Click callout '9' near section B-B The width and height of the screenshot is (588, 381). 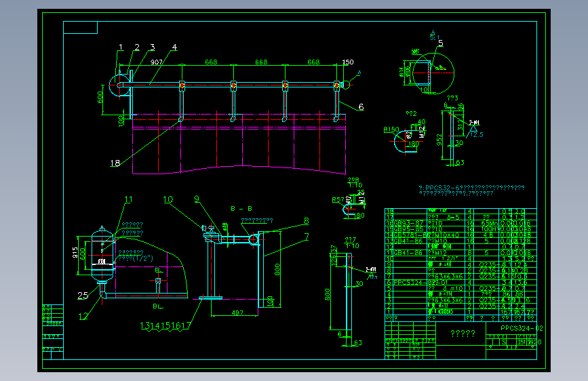click(x=197, y=199)
